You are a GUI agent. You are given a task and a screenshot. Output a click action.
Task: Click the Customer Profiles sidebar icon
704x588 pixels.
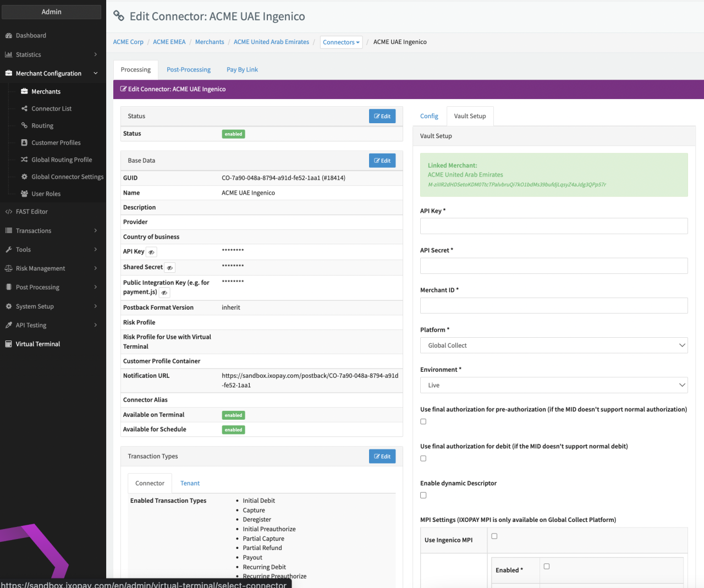click(x=24, y=142)
